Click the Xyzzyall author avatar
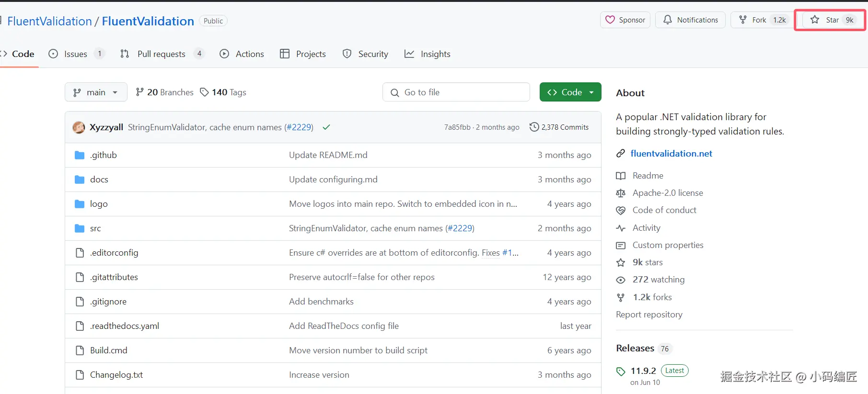This screenshot has height=394, width=868. tap(79, 127)
